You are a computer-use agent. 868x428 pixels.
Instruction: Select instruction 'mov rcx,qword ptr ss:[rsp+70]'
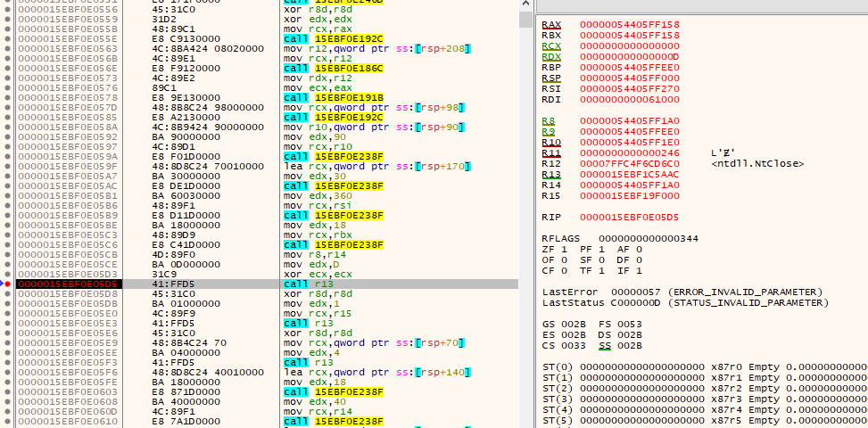point(374,342)
